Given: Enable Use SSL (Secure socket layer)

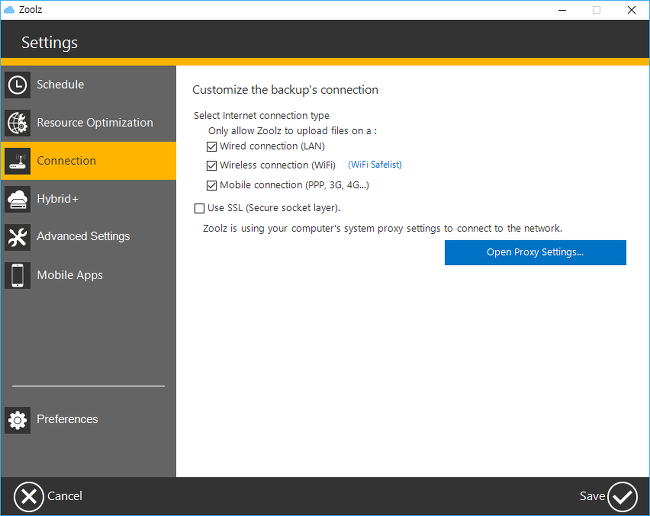Looking at the screenshot, I should [x=199, y=208].
